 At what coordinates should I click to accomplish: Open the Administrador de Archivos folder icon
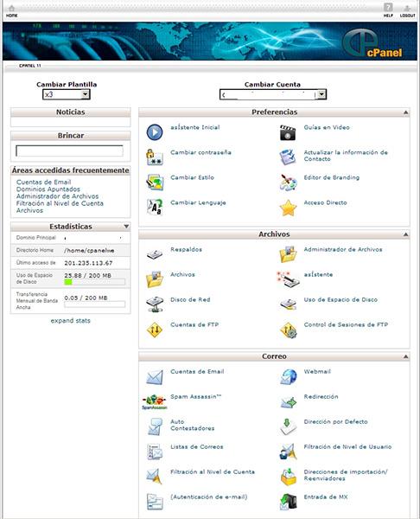(288, 254)
